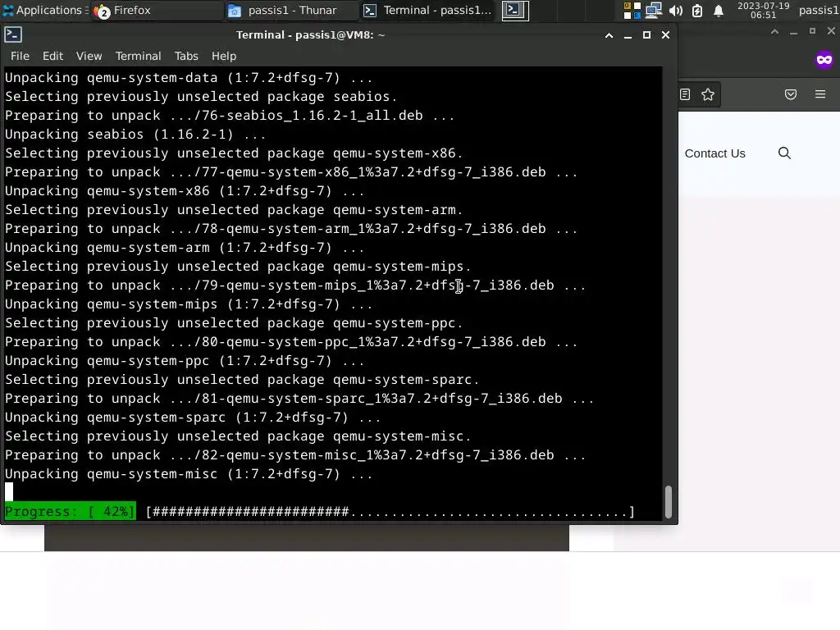Viewport: 840px width, 630px height.
Task: Click the volume speaker tray icon
Action: pos(676,10)
